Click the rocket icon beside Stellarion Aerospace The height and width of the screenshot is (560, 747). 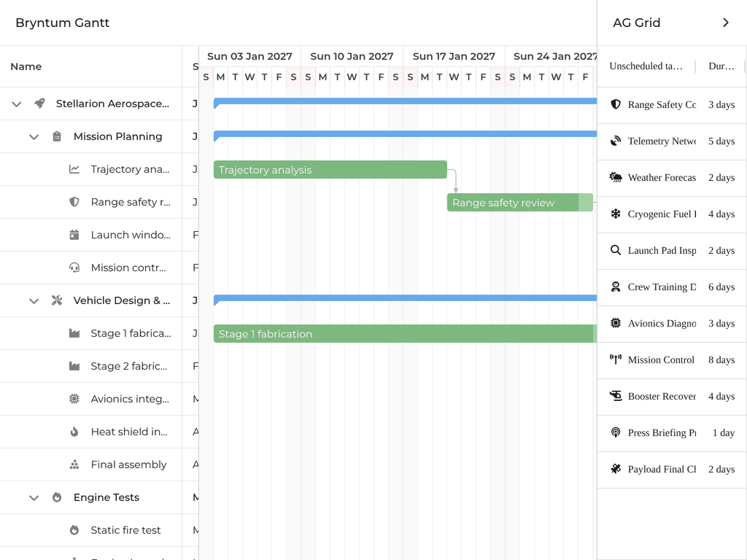[x=39, y=104]
